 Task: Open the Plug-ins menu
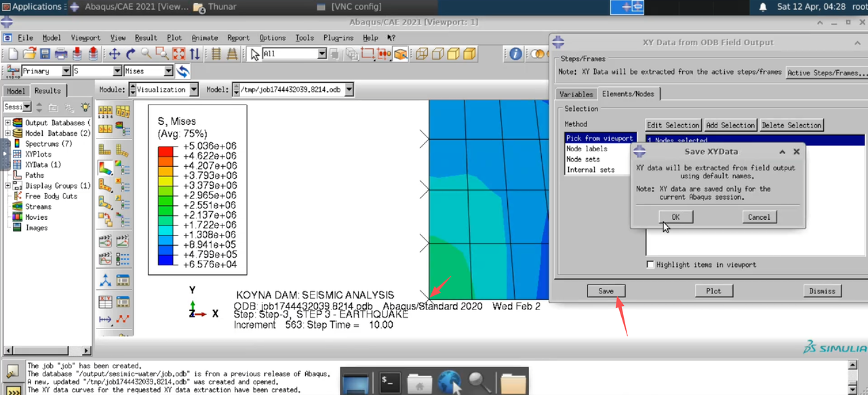click(x=338, y=38)
